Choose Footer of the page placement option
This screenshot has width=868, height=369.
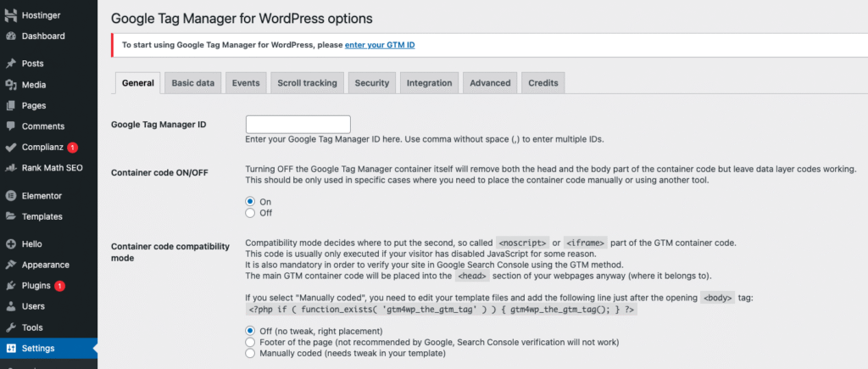pos(250,342)
